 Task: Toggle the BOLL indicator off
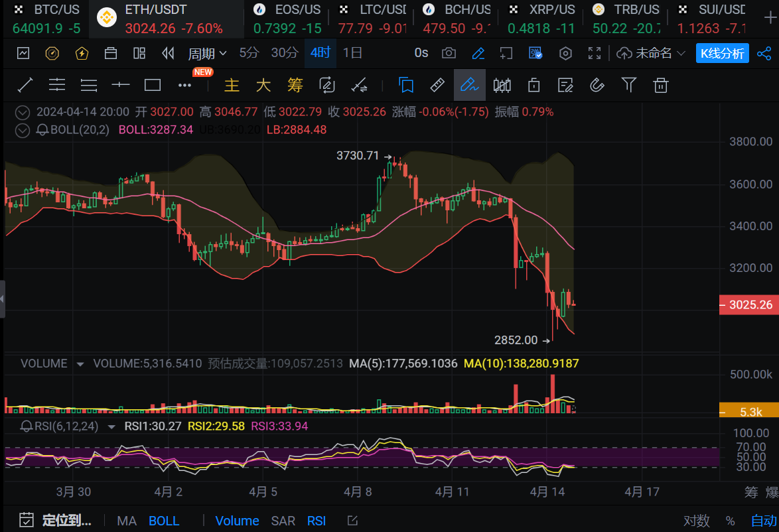pos(164,521)
